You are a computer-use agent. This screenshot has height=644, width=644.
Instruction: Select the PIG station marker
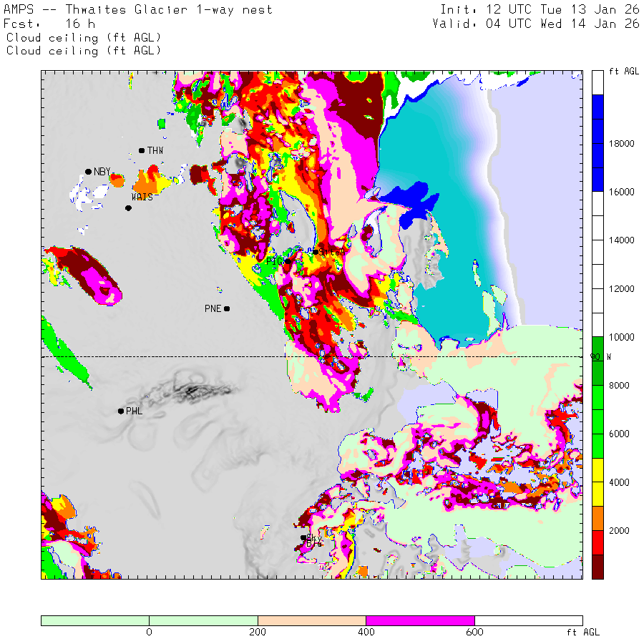[x=287, y=261]
